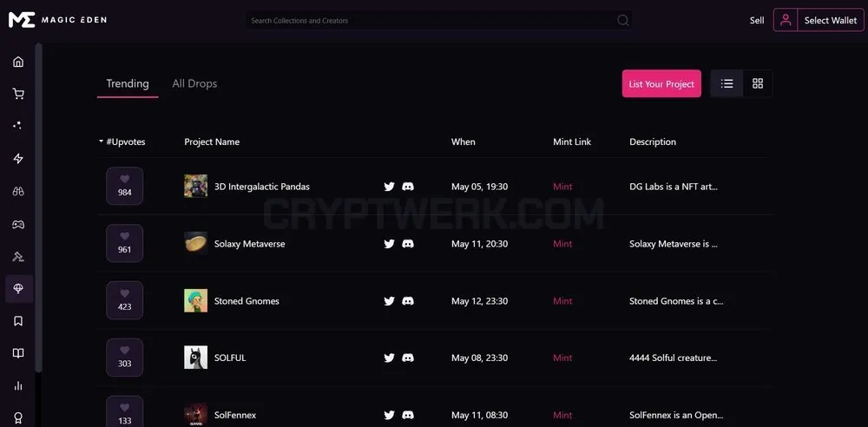Image resolution: width=868 pixels, height=427 pixels.
Task: Open Twitter for Solaxy Metaverse
Action: (x=390, y=244)
